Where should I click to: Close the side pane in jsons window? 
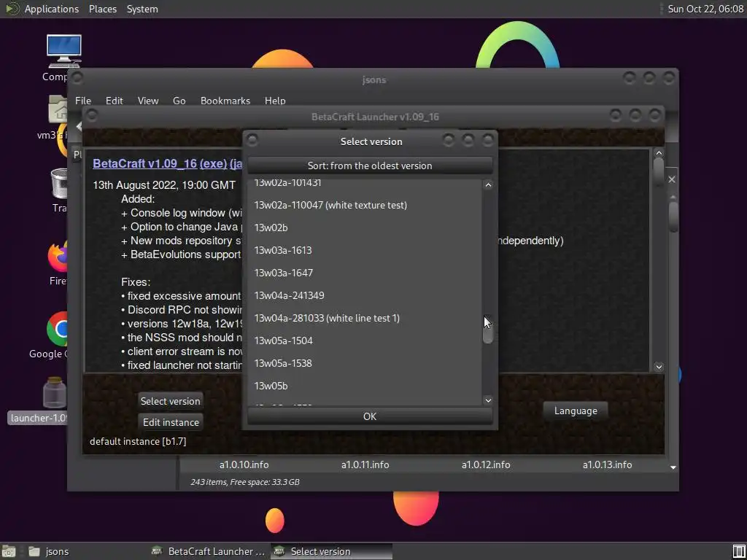(672, 179)
